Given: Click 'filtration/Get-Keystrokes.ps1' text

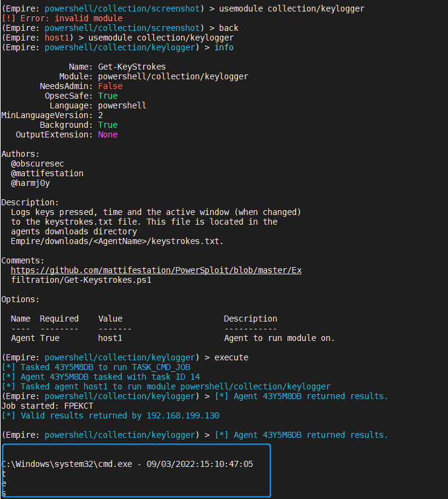Looking at the screenshot, I should coord(81,280).
